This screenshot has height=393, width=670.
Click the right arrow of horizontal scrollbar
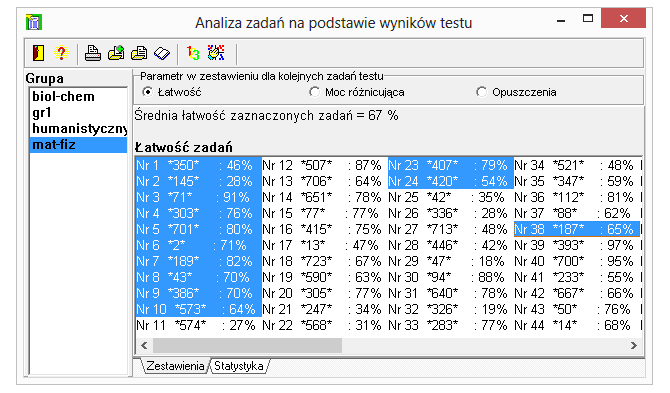(634, 345)
